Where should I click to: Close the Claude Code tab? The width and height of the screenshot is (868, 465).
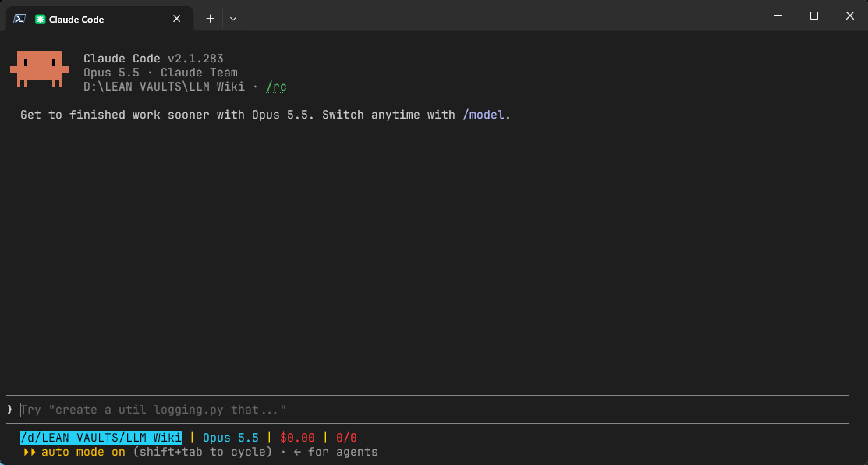pos(176,19)
